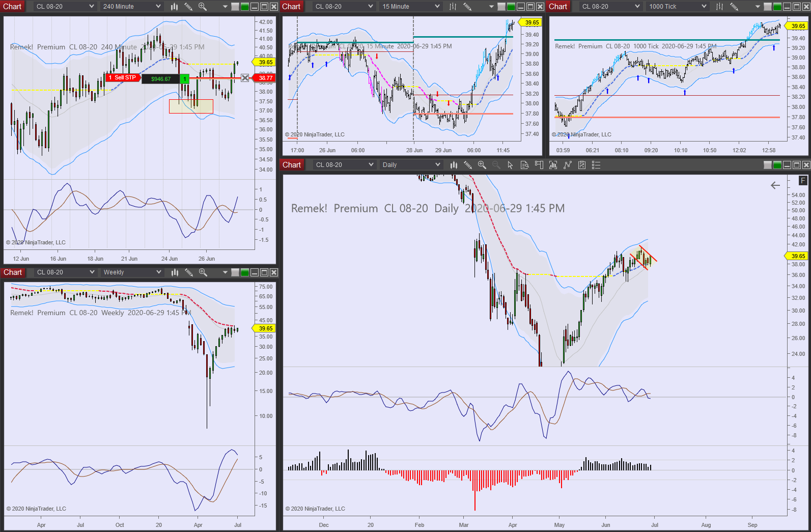Open properties list icon in Daily chart
The image size is (811, 532).
596,165
